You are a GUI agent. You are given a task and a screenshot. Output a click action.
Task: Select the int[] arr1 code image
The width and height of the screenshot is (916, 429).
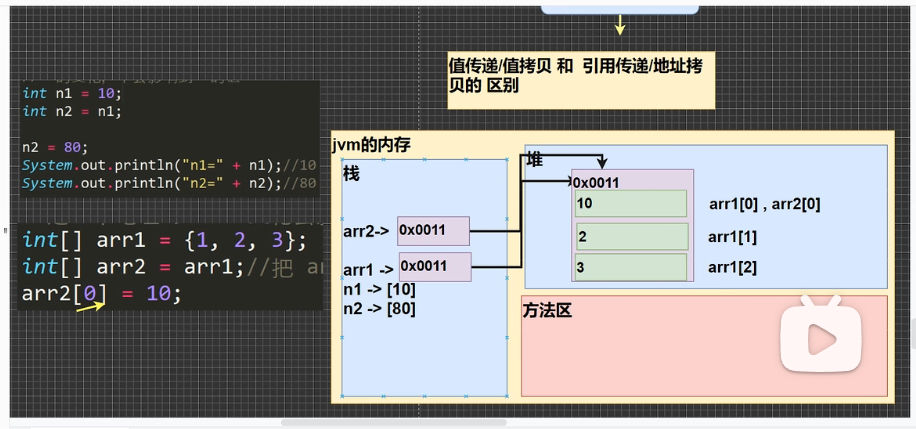coord(168,267)
